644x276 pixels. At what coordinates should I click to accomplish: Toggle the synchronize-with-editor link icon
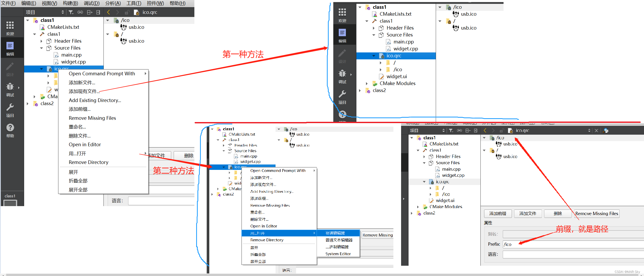80,12
